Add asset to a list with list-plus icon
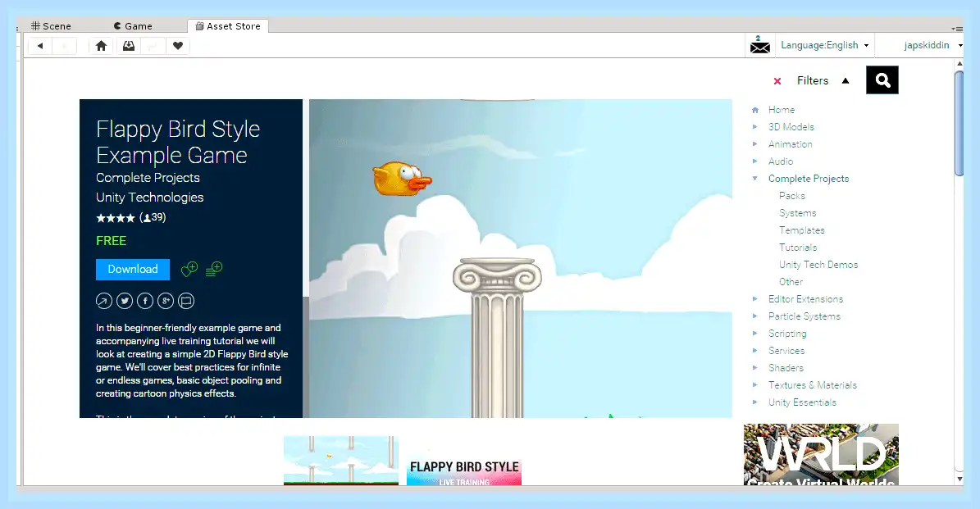This screenshot has width=980, height=509. pyautogui.click(x=214, y=269)
